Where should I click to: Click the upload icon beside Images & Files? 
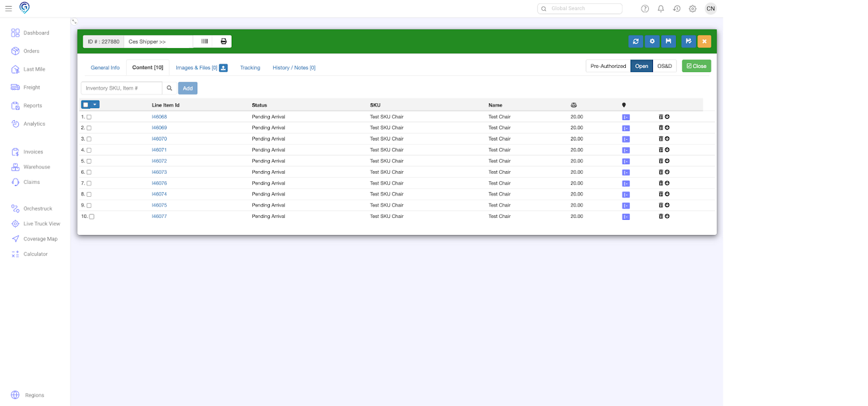click(x=223, y=68)
